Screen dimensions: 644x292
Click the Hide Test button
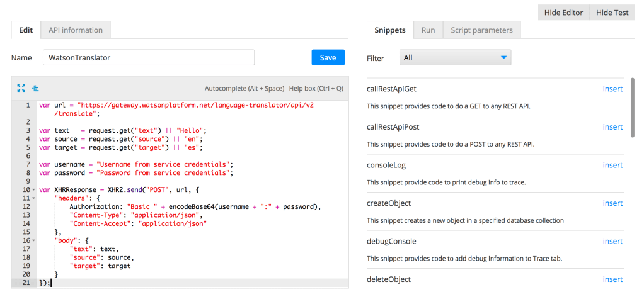(x=612, y=13)
